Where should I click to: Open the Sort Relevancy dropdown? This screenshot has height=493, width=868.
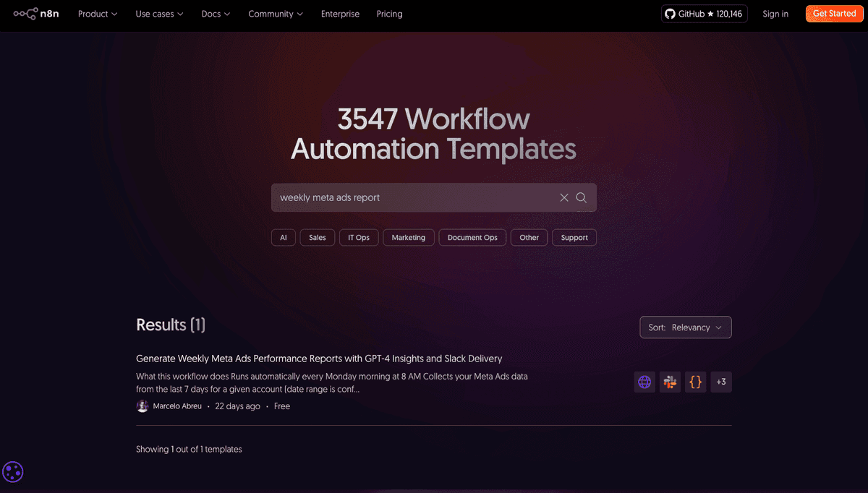(x=685, y=327)
